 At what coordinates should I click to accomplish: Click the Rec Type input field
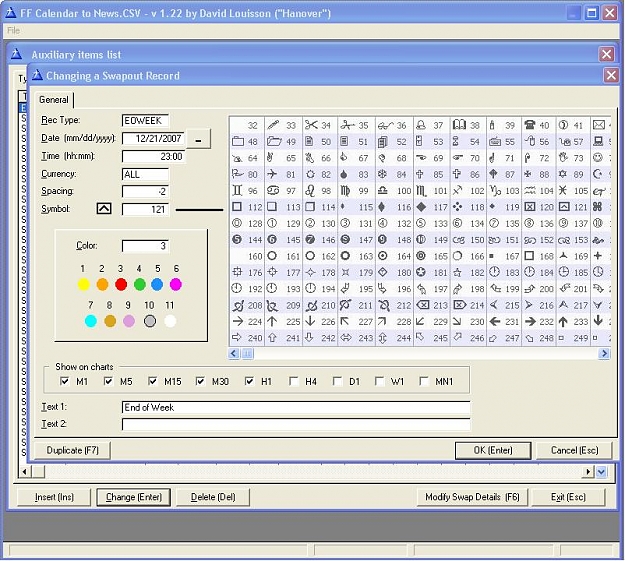click(x=145, y=120)
